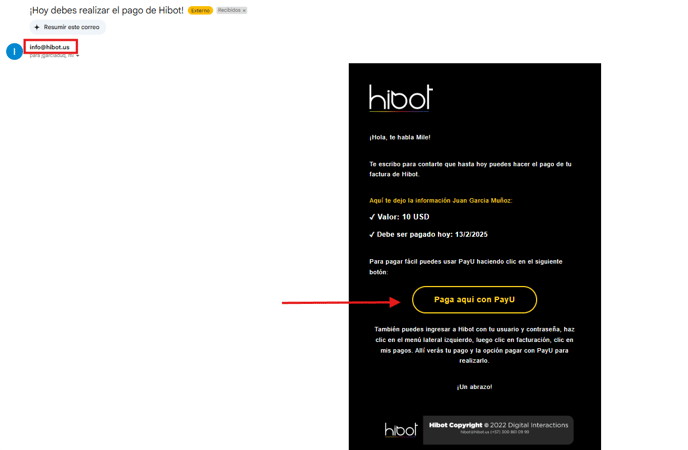Open the sender's round blue avatar

click(x=14, y=51)
